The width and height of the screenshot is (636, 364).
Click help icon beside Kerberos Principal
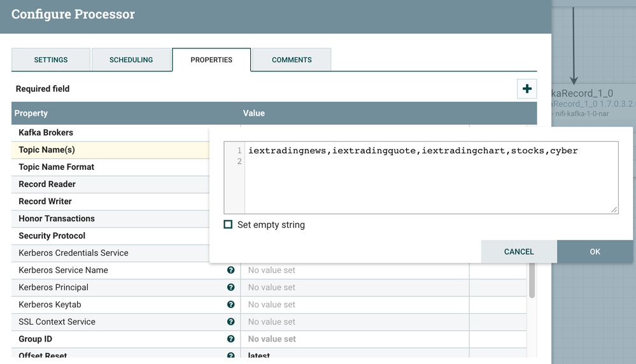pyautogui.click(x=231, y=288)
